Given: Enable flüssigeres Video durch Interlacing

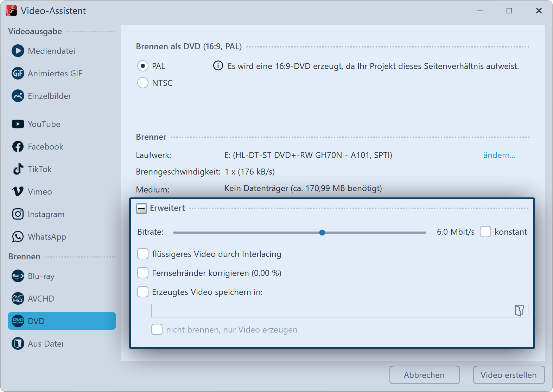Looking at the screenshot, I should click(x=143, y=254).
